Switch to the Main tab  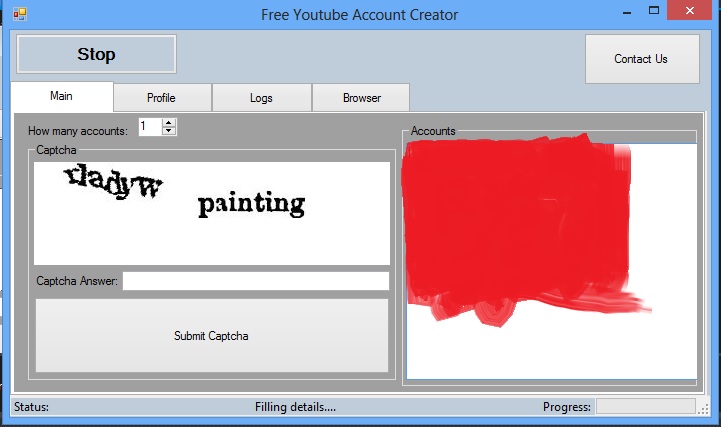(62, 96)
